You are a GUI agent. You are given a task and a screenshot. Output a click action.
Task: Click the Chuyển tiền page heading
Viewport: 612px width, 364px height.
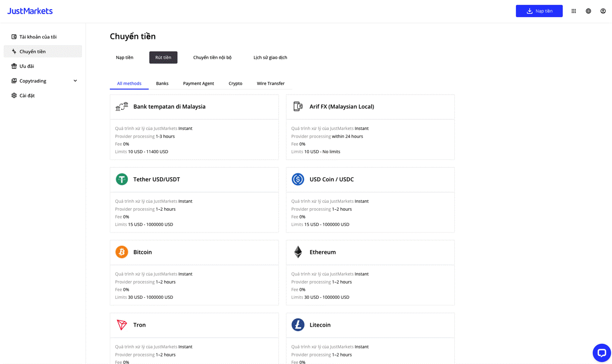pyautogui.click(x=133, y=36)
